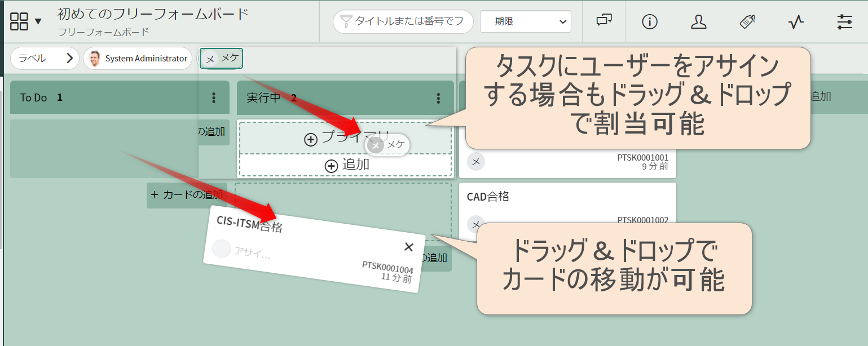Open the To Do column menu
The image size is (868, 346).
[214, 97]
